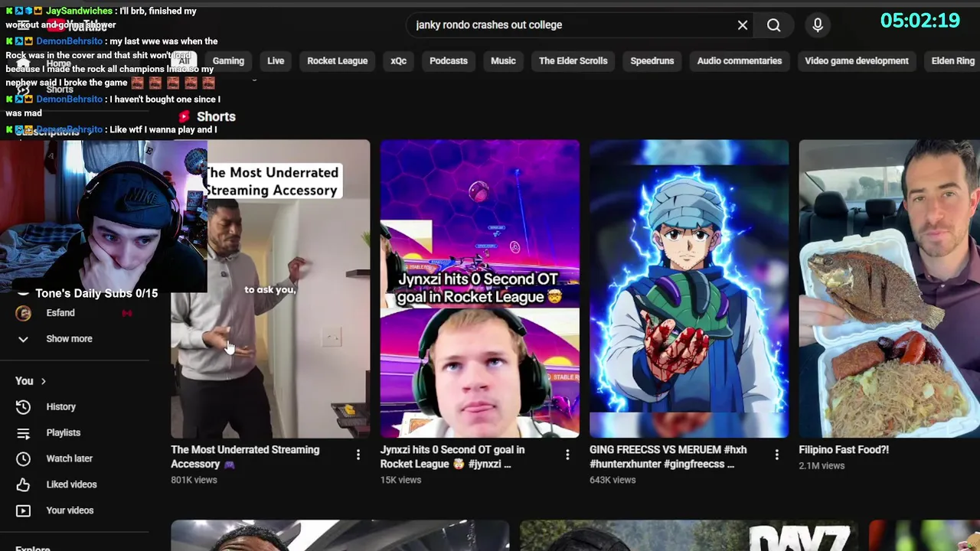Click JaySandwiches chat username
980x551 pixels.
(x=79, y=11)
